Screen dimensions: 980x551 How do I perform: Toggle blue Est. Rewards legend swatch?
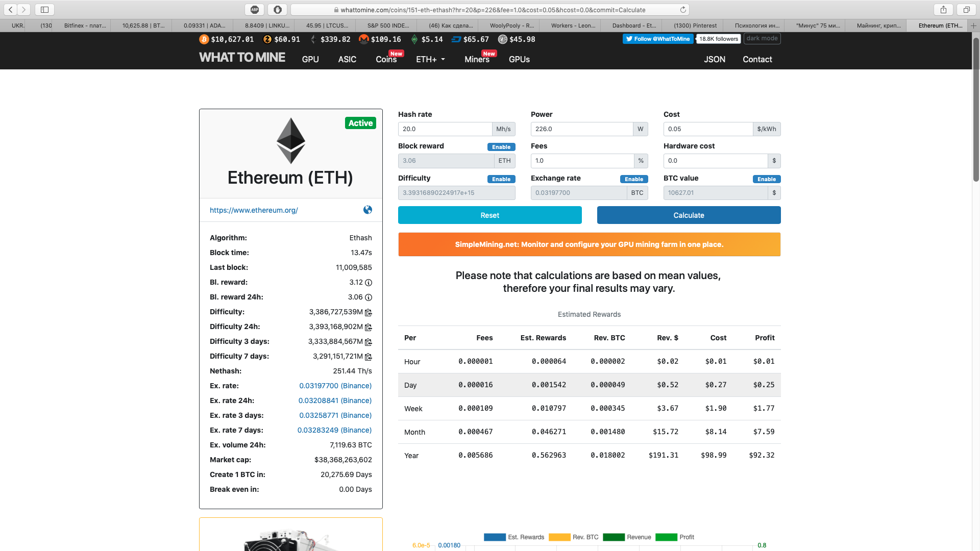click(495, 537)
